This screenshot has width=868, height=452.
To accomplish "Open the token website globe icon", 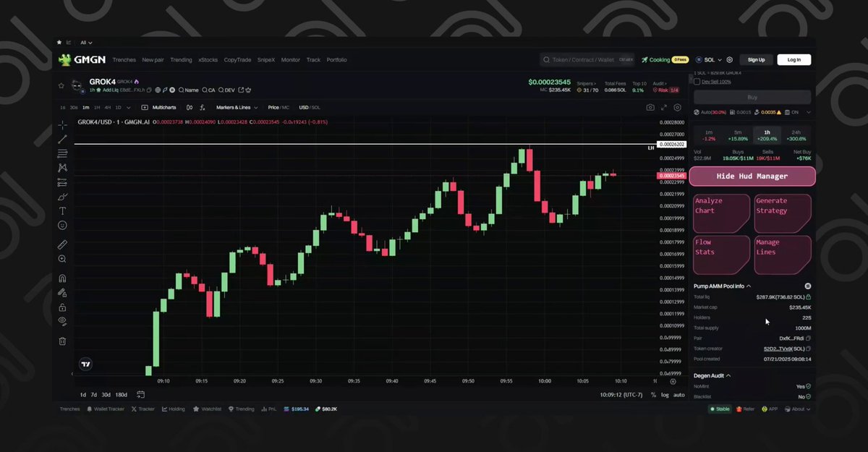I will coord(158,90).
